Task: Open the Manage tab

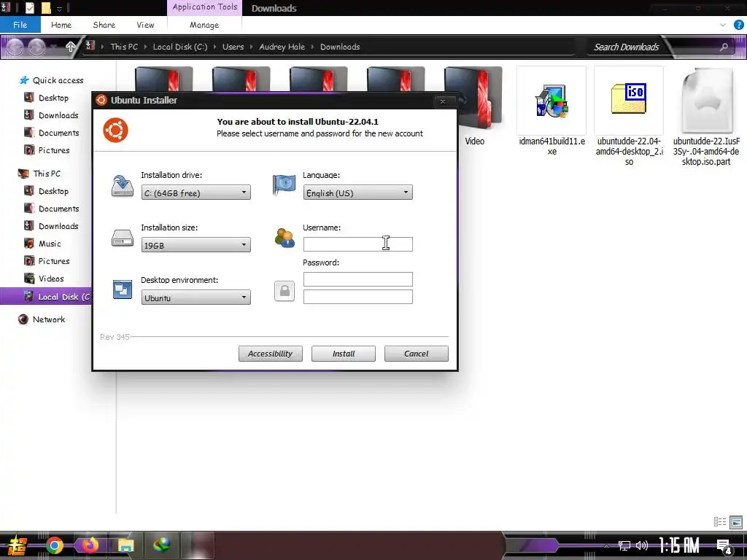Action: point(204,25)
